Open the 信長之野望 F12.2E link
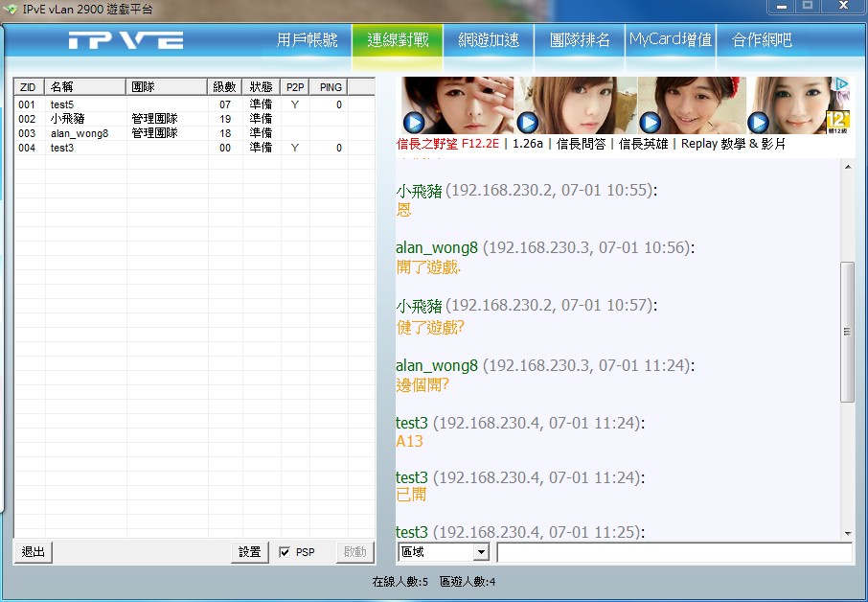 [x=447, y=144]
